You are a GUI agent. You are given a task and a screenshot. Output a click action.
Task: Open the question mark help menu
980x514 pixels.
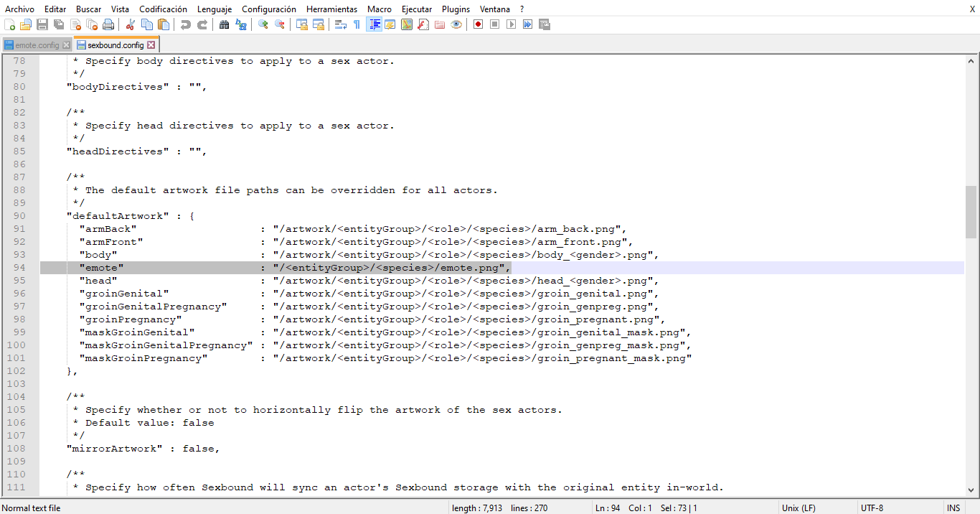click(522, 9)
